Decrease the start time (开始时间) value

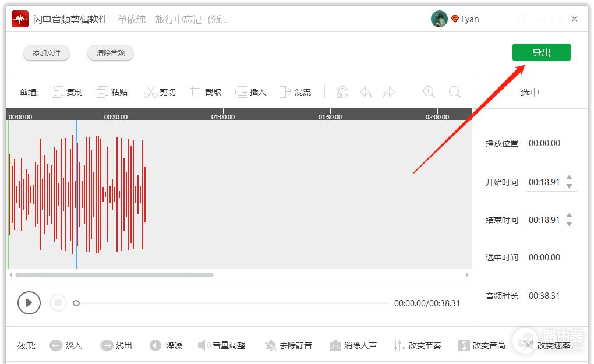570,186
